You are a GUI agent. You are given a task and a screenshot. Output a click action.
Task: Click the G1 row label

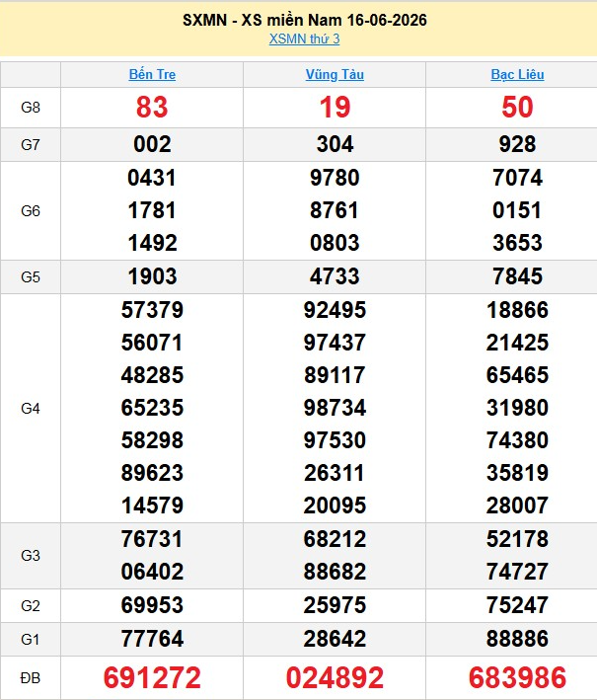[x=31, y=640]
